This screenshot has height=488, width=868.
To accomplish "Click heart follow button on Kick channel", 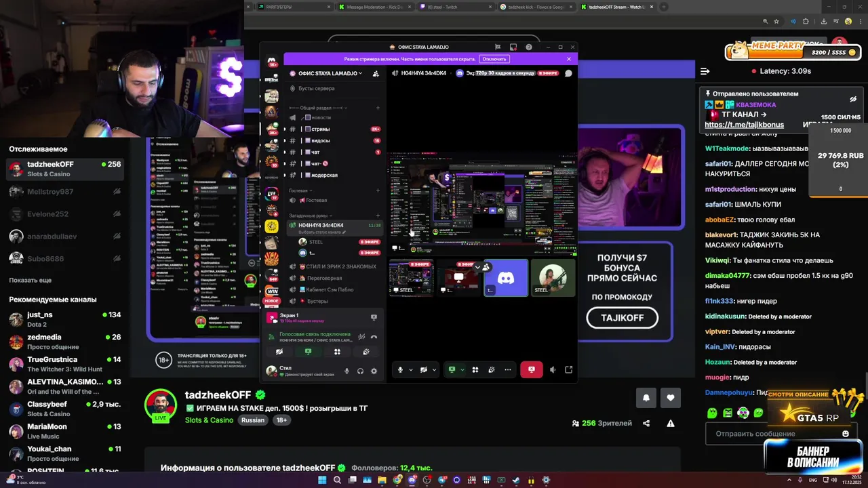I will [671, 398].
